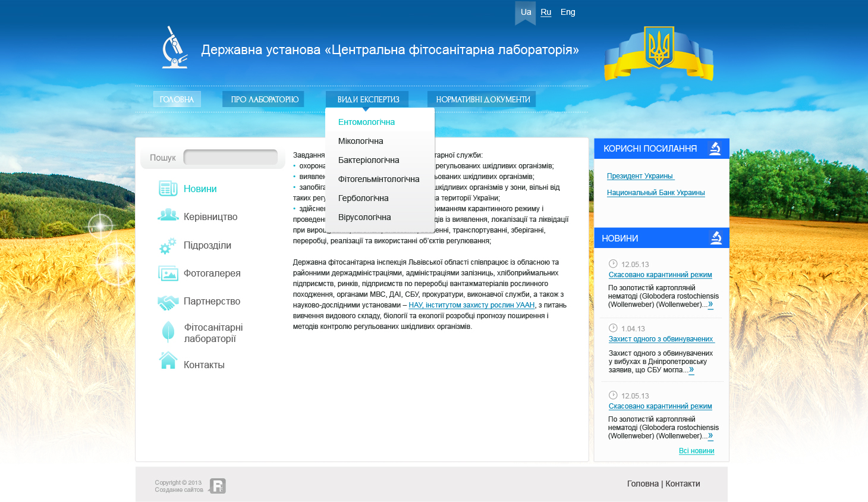Open the НОРМАТИВНІ ДОКУМЕНТИ menu
868x502 pixels.
[482, 99]
